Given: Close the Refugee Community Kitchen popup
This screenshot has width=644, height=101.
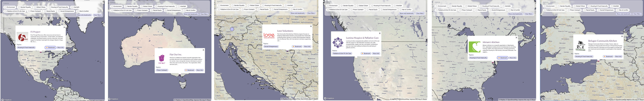Looking at the screenshot, I should click(x=622, y=36).
